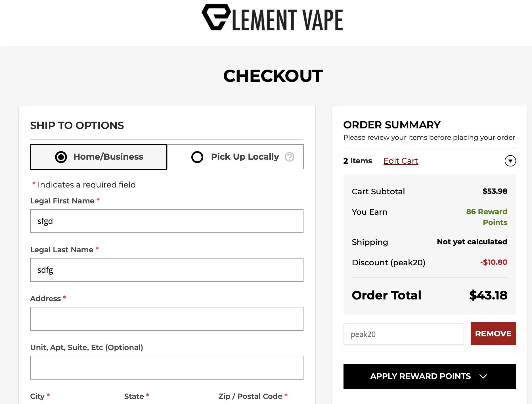
Task: Click the Ship To Options heading
Action: (77, 125)
